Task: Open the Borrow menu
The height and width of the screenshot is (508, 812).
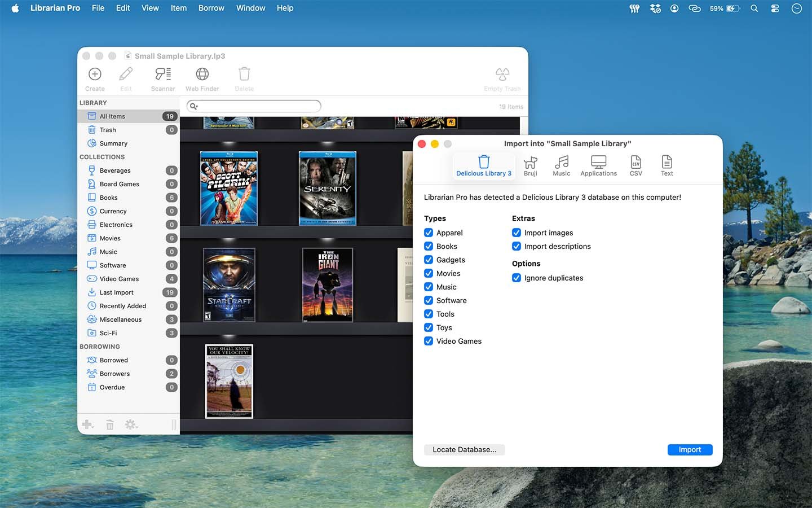Action: pos(211,8)
